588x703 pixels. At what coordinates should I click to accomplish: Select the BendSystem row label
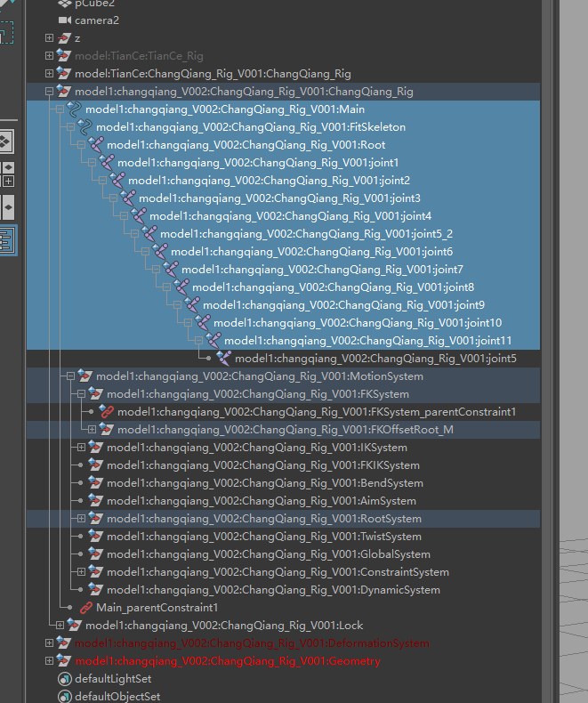tap(265, 483)
